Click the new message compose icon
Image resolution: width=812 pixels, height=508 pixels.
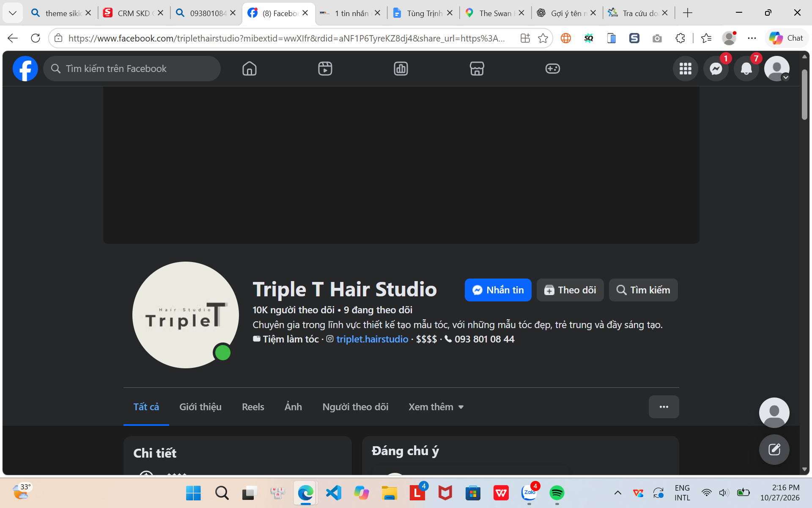click(x=774, y=449)
